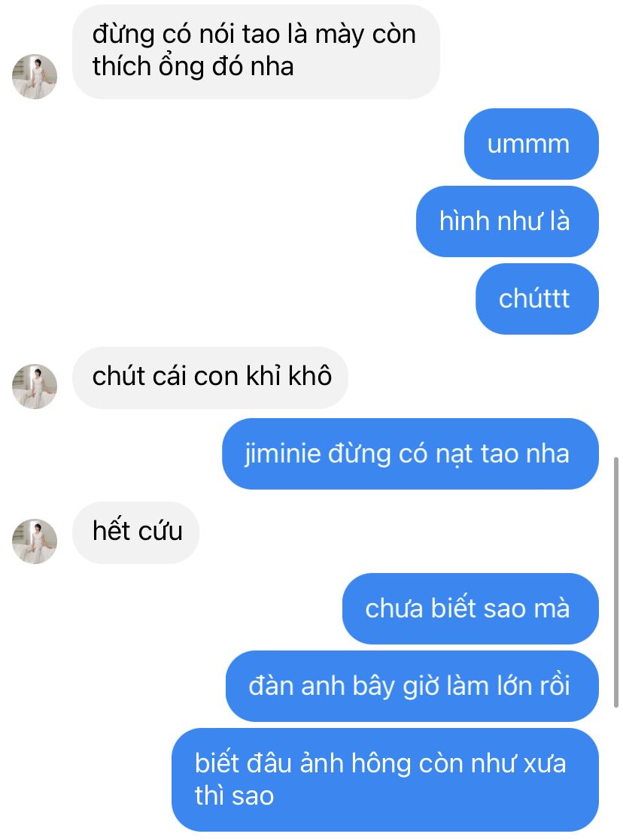This screenshot has width=623, height=840.
Task: Click the word 'khỉ' in gray message
Action: click(263, 375)
